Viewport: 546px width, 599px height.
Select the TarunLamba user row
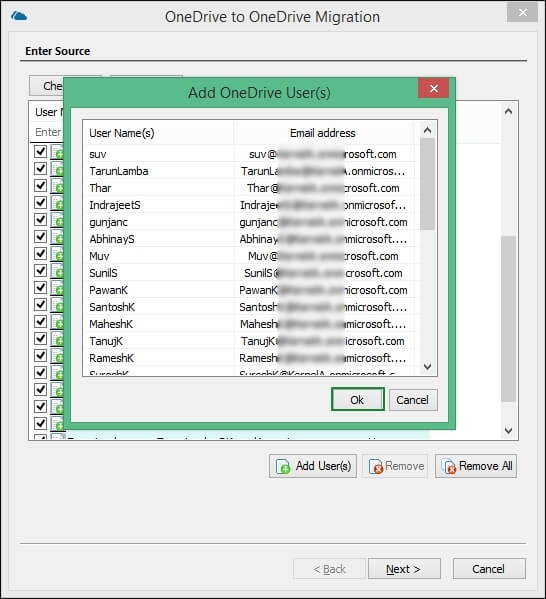click(x=248, y=171)
